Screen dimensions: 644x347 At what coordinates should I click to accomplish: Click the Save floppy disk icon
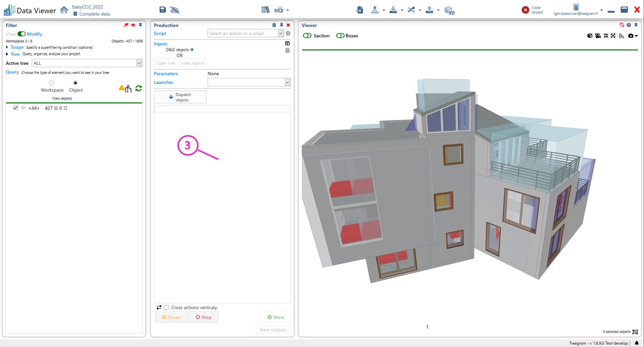(162, 10)
